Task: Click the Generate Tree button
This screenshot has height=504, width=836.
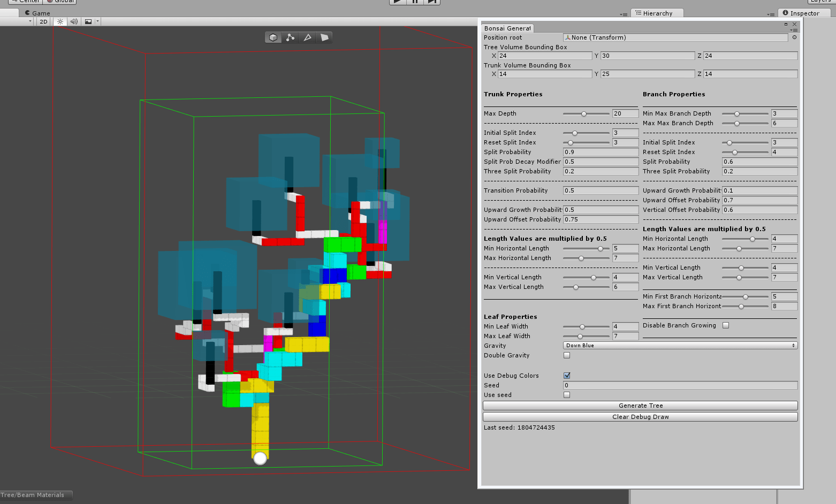Action: (640, 406)
